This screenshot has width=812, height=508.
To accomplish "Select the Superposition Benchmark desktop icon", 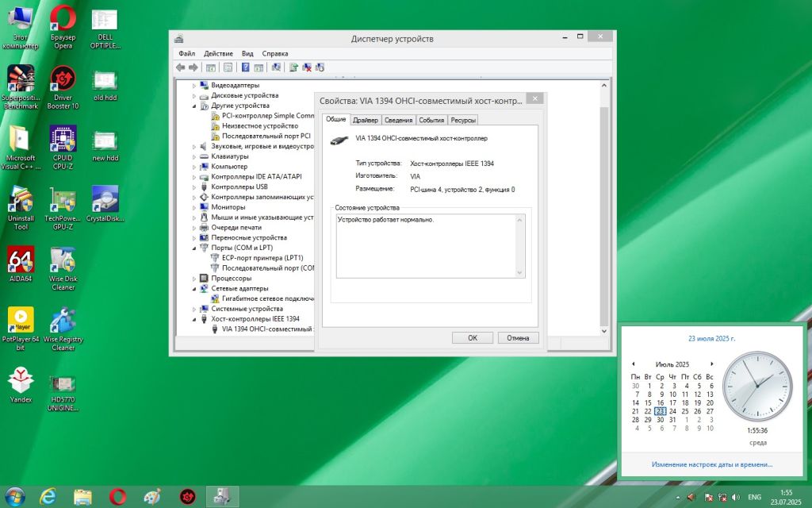I will [x=21, y=87].
